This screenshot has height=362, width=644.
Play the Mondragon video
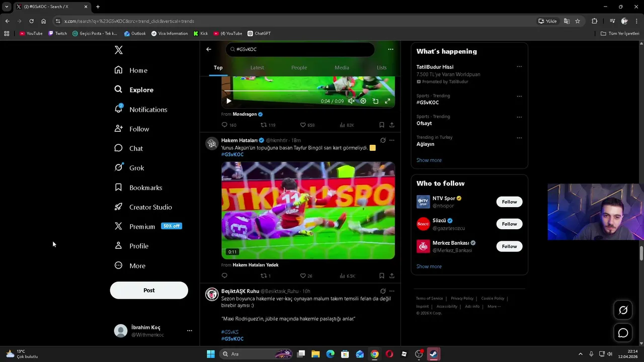coord(229,101)
